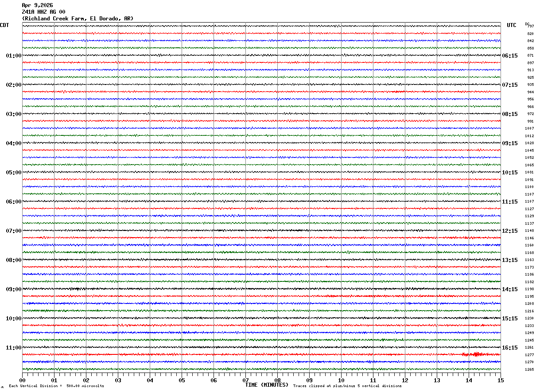This screenshot has width=536, height=392.
Task: Click the 07:00 CDT row label
Action: (13, 231)
